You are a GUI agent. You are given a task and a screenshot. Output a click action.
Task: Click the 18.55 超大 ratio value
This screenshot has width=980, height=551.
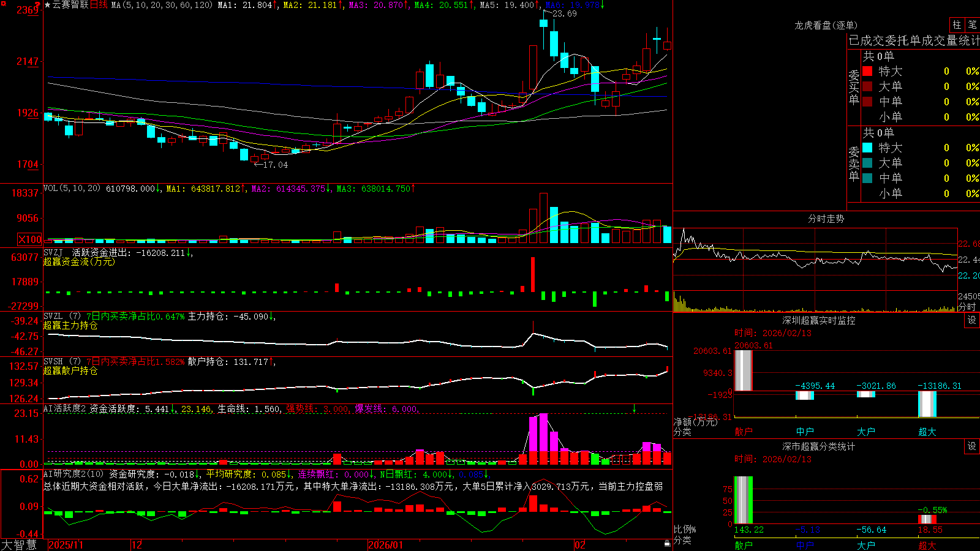(930, 530)
